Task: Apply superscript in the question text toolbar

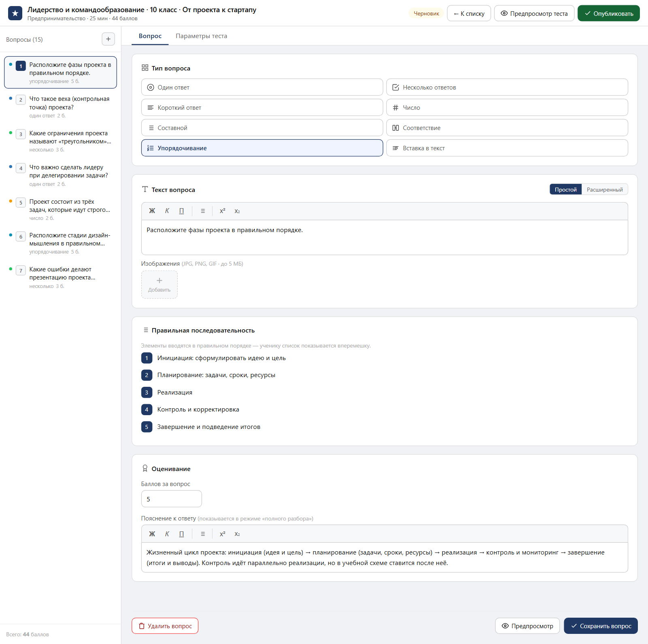Action: [x=222, y=211]
